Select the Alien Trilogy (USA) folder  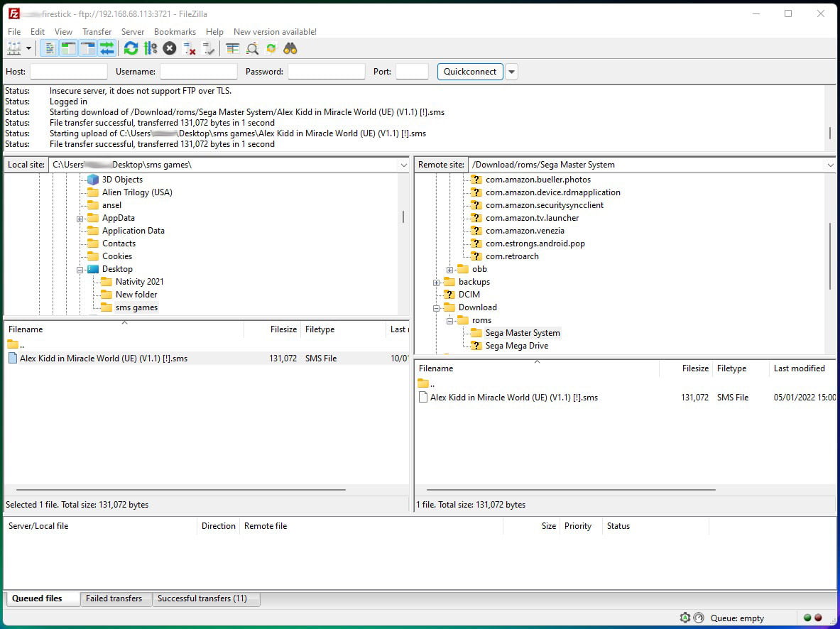click(137, 192)
